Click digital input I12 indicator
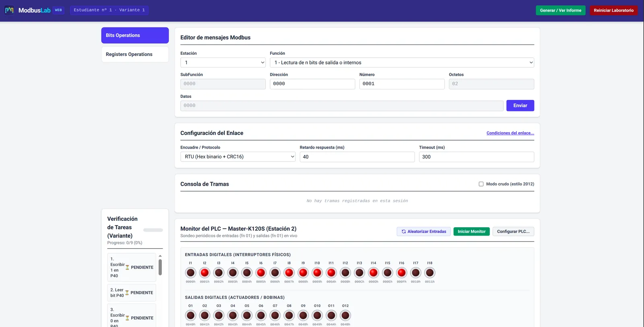 click(x=345, y=273)
